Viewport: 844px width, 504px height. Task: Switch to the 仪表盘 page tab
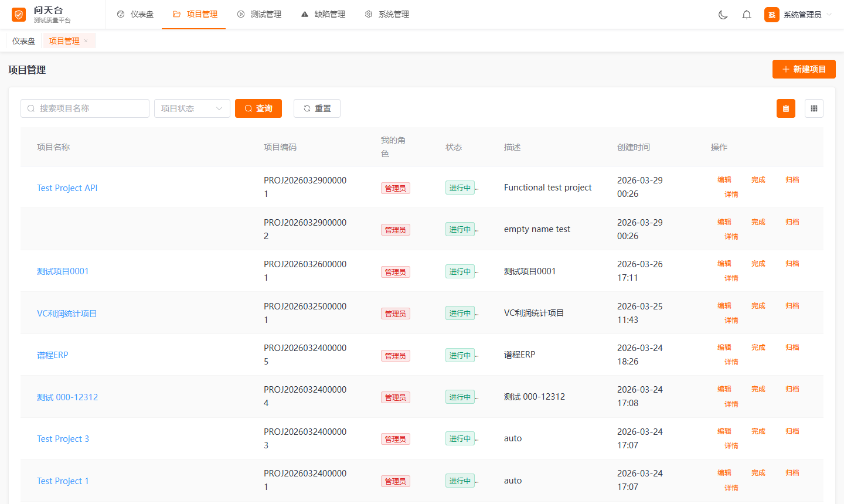pos(23,41)
